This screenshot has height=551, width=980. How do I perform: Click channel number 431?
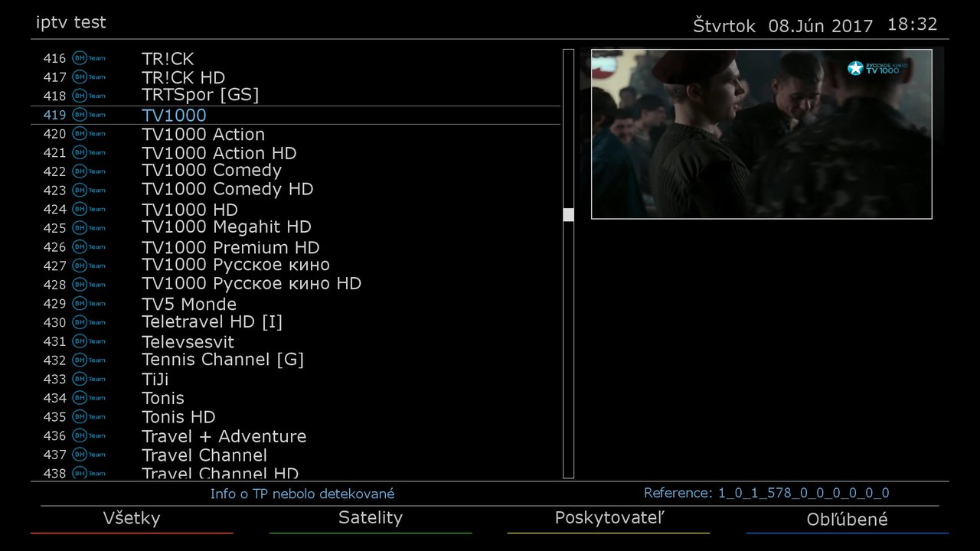click(x=55, y=342)
